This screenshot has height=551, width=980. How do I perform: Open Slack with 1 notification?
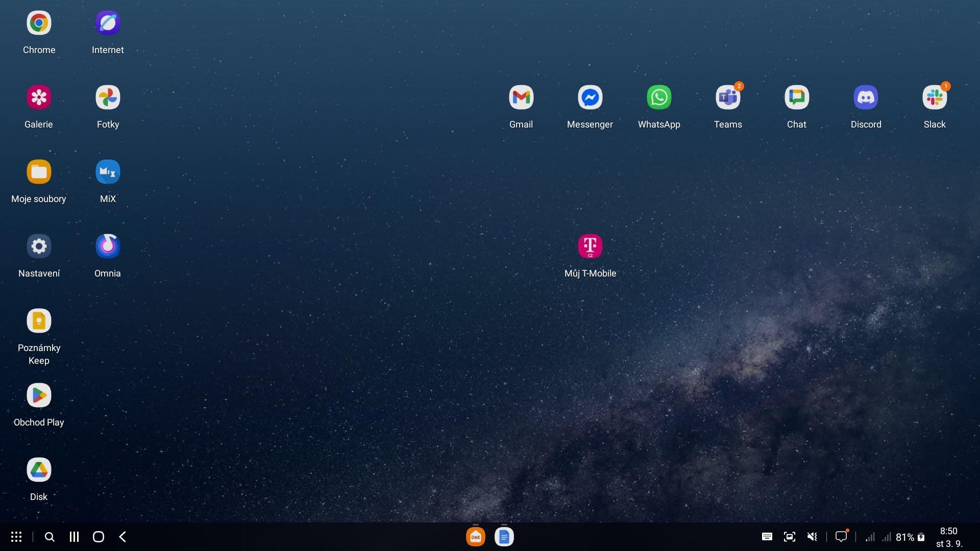tap(935, 97)
